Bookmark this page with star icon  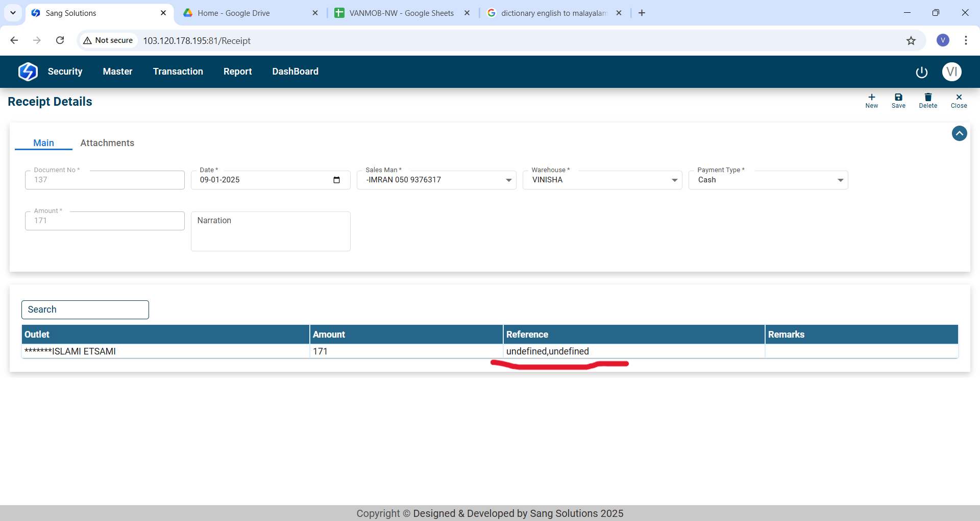911,40
